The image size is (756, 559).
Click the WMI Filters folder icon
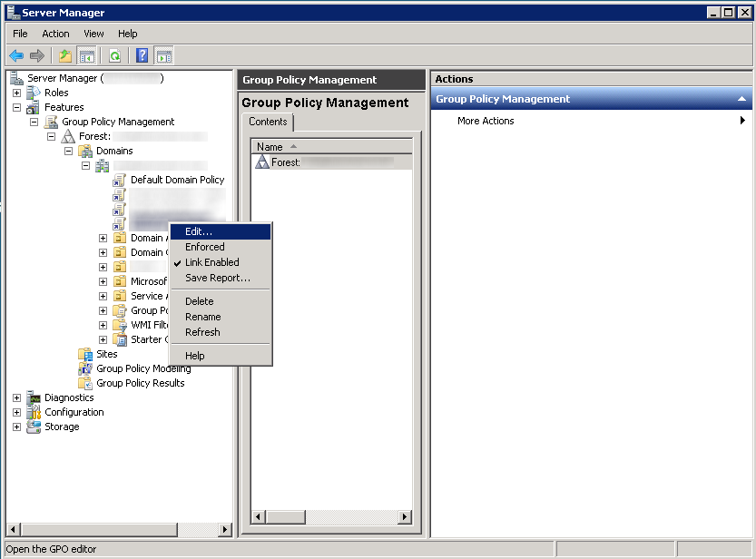click(x=120, y=325)
